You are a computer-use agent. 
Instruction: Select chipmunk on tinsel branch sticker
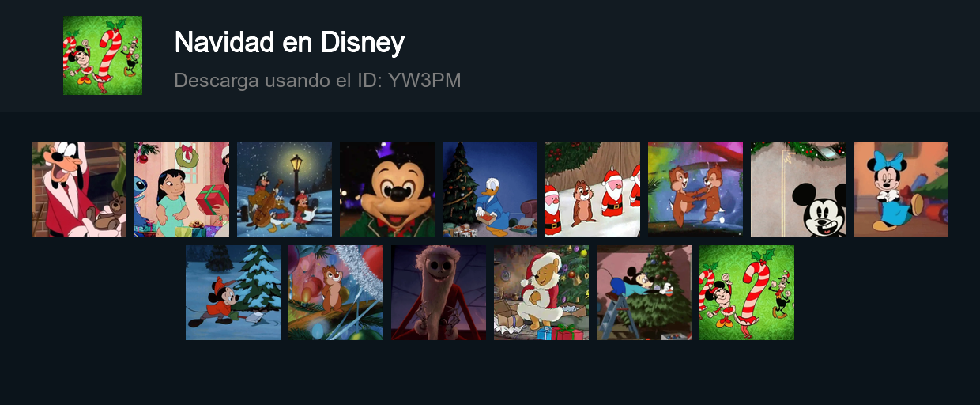point(336,293)
